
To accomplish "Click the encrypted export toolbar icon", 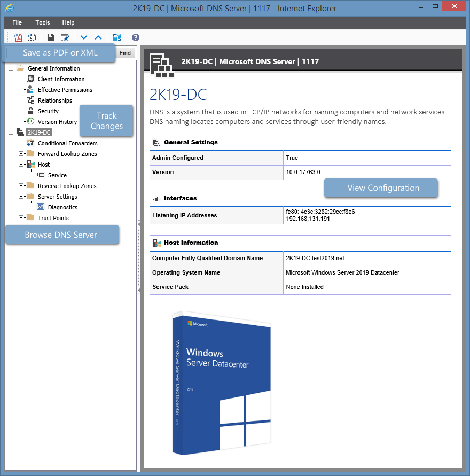I will tap(32, 37).
